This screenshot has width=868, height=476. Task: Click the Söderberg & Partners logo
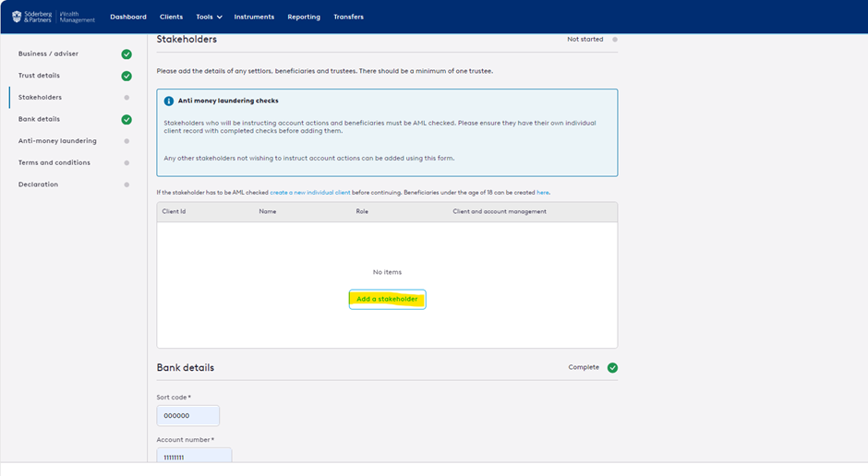click(54, 17)
